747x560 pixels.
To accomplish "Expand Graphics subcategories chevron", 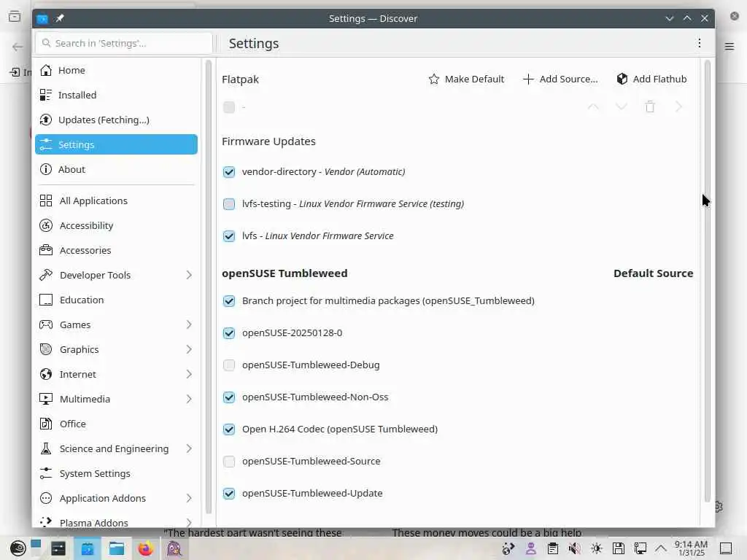I will click(189, 349).
